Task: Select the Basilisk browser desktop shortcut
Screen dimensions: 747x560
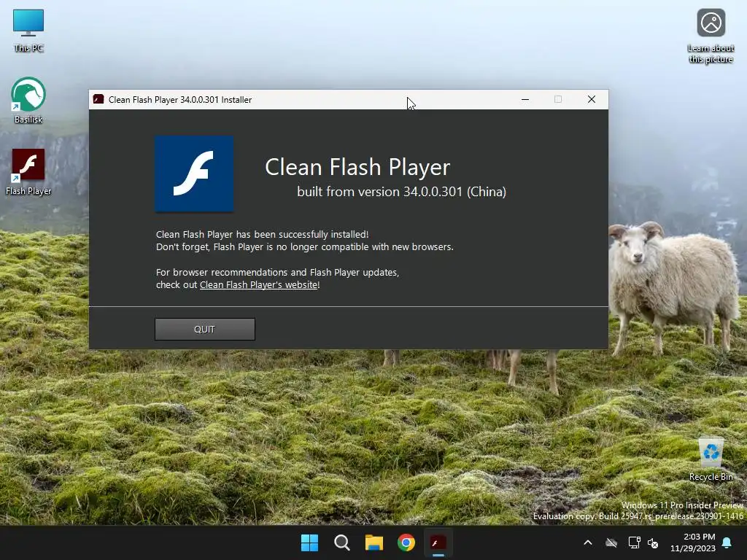Action: [28, 101]
